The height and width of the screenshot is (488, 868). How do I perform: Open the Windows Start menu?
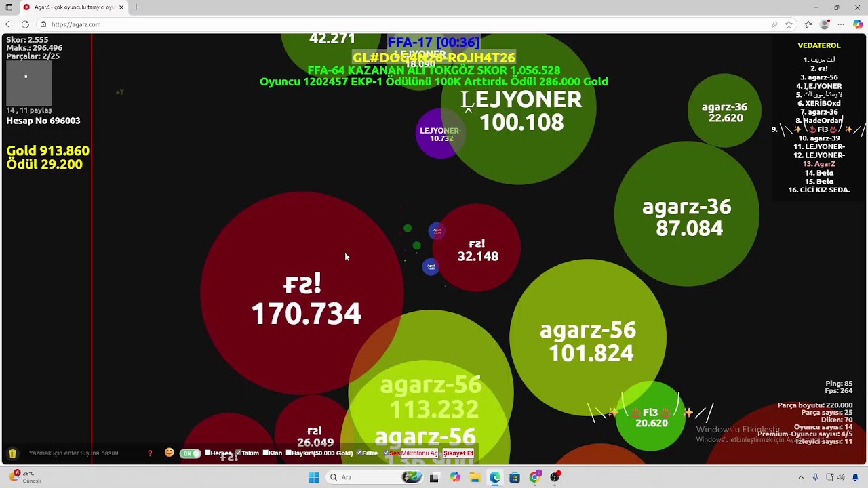313,477
